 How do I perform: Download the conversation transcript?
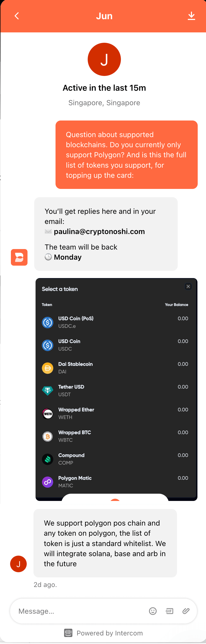point(191,16)
